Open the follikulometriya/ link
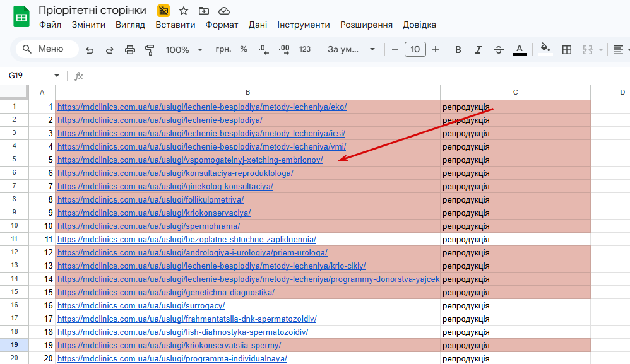The height and width of the screenshot is (364, 630). (x=151, y=199)
